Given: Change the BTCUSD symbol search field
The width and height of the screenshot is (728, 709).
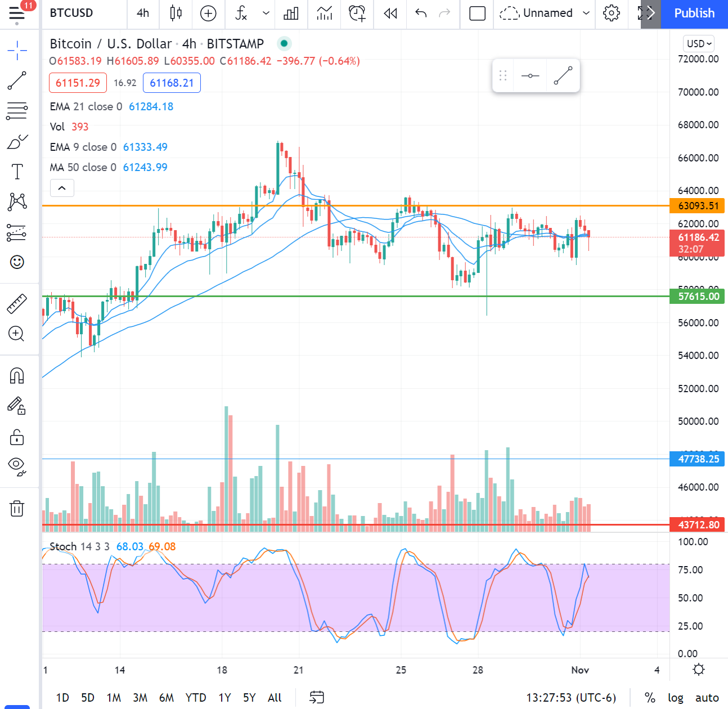Looking at the screenshot, I should [x=71, y=13].
